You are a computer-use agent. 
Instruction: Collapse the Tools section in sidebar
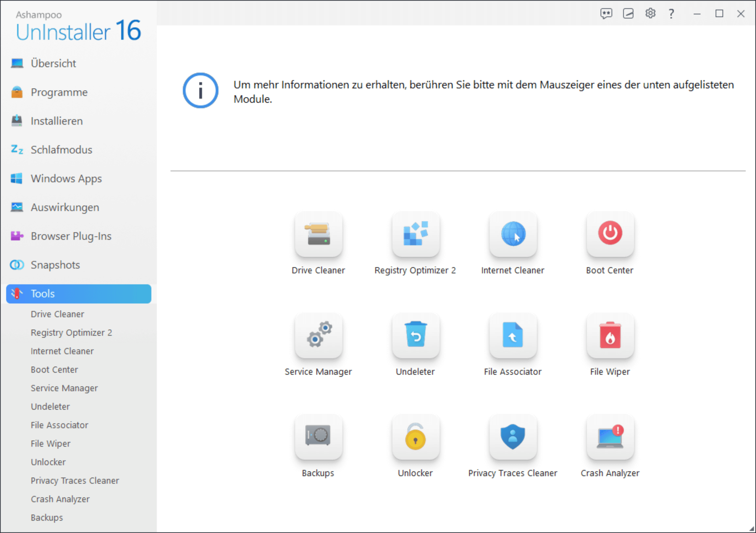[x=79, y=294]
